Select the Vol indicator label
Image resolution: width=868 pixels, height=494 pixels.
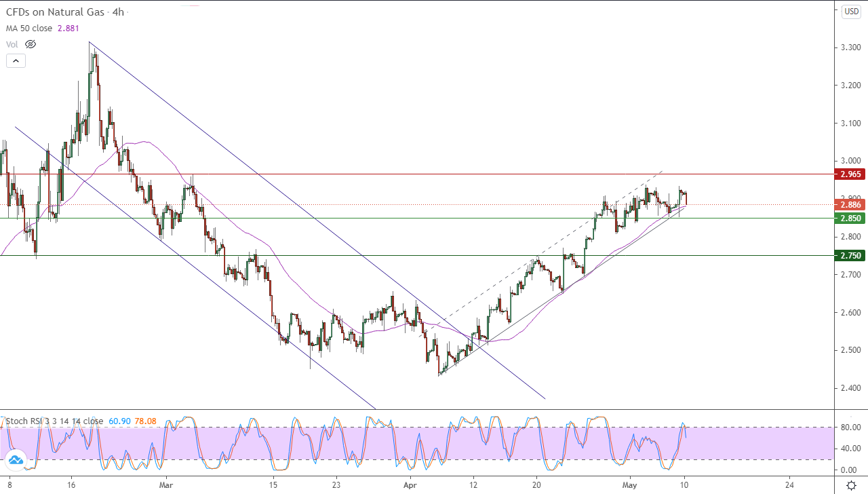pyautogui.click(x=12, y=44)
